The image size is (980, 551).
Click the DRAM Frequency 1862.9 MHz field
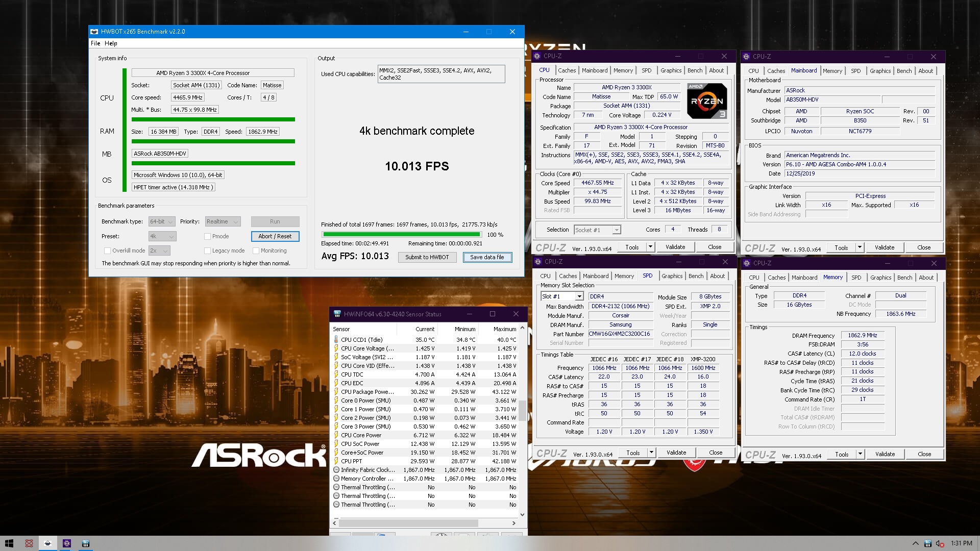pos(863,335)
